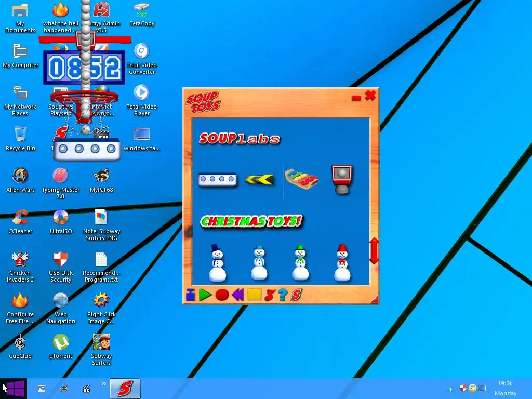Click the green play button in Soup Toys

click(x=205, y=295)
